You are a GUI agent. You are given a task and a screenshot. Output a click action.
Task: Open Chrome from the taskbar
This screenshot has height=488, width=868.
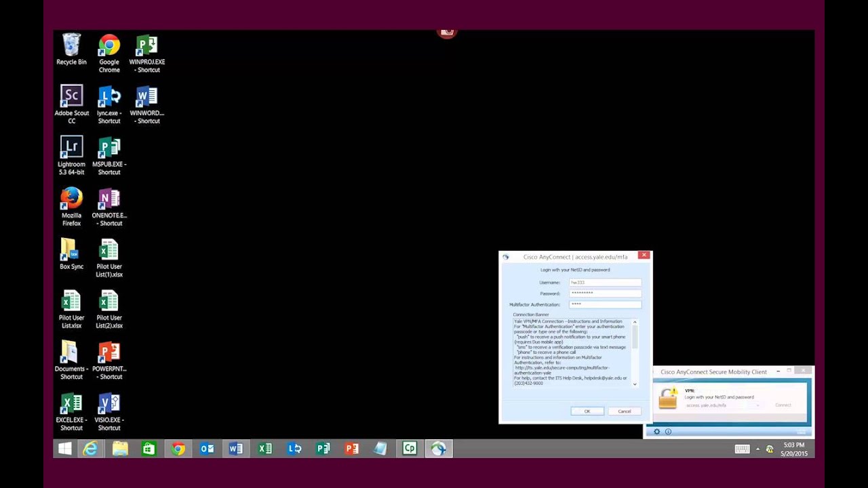(178, 449)
